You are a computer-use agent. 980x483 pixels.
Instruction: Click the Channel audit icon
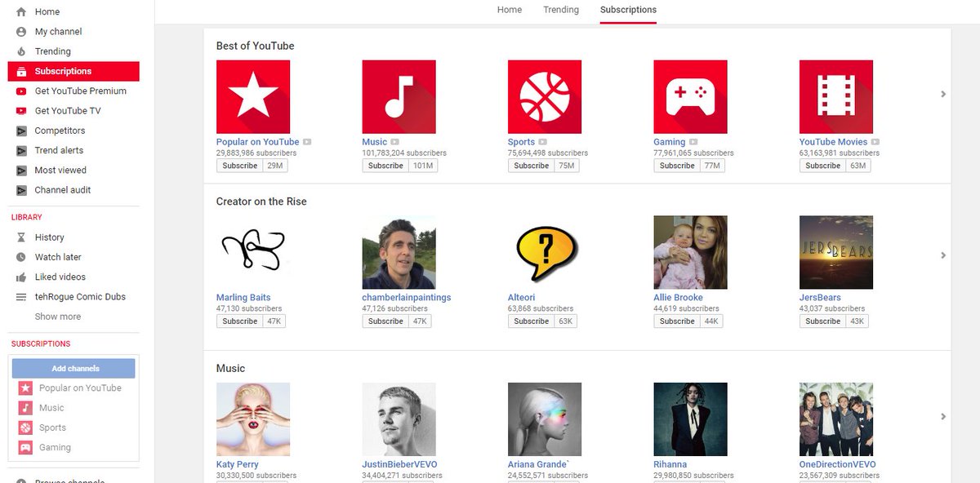21,190
